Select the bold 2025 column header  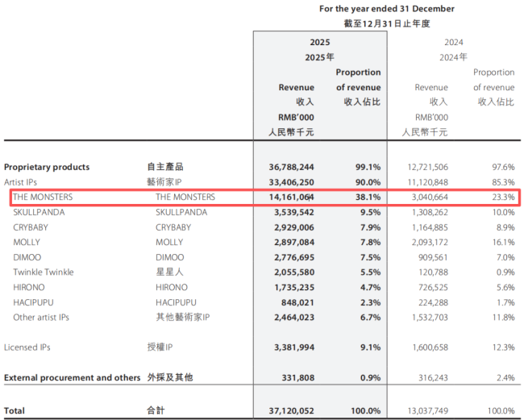[320, 43]
